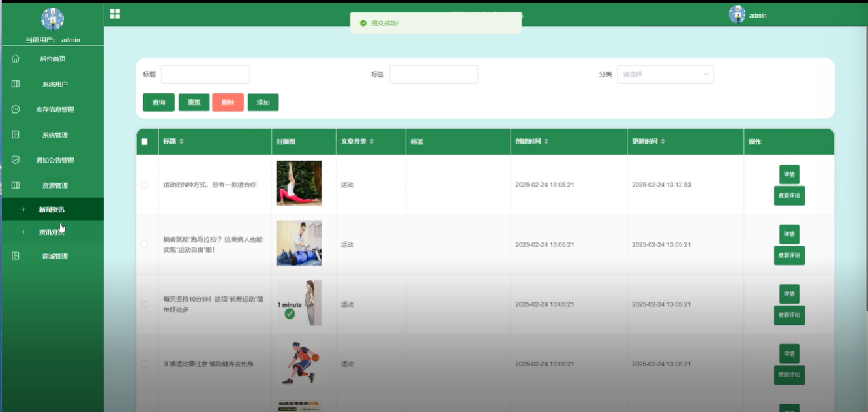Click the massage patient cover thumbnail
This screenshot has height=412, width=868.
[x=299, y=243]
